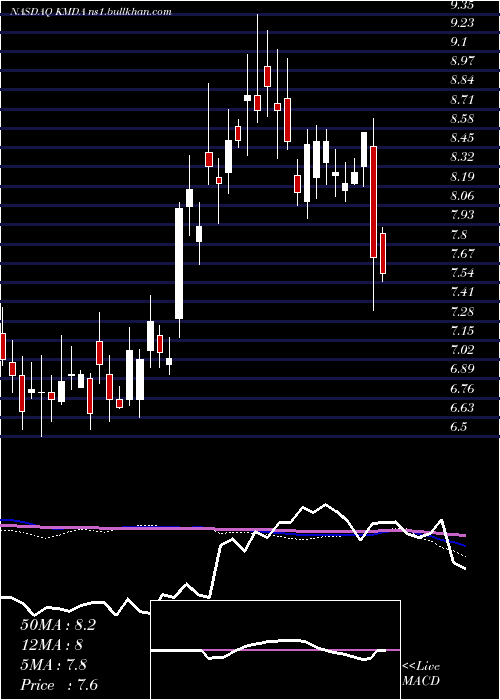Click the 9.1 price axis label
500x700 pixels.
tap(459, 42)
